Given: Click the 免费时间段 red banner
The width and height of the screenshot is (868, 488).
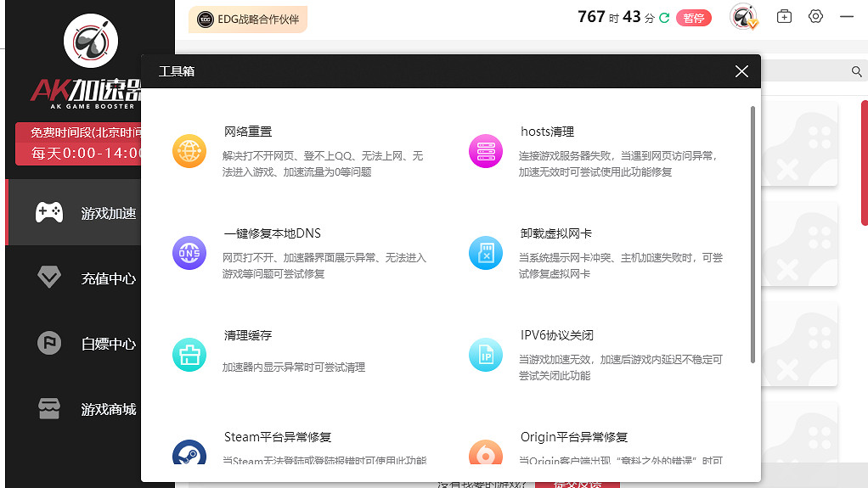Looking at the screenshot, I should [79, 144].
